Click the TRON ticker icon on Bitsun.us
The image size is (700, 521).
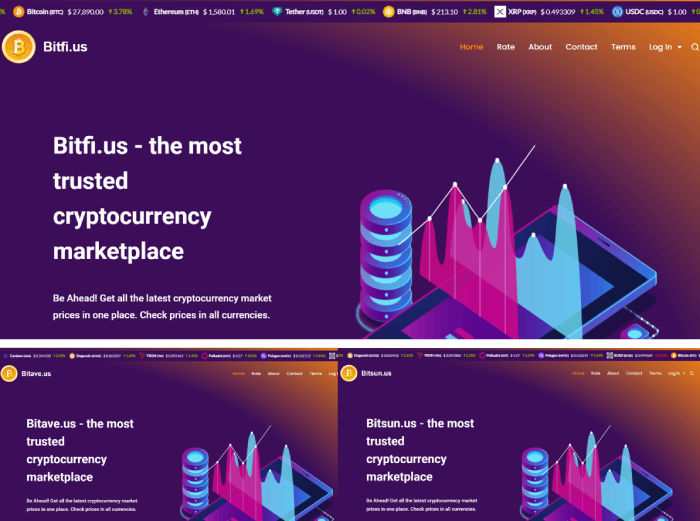(x=420, y=356)
